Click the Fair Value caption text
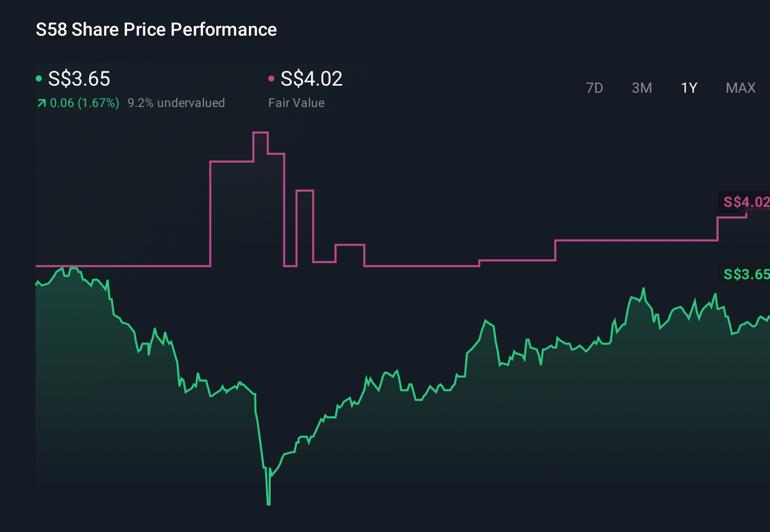Screen dimensions: 770x532 297,103
